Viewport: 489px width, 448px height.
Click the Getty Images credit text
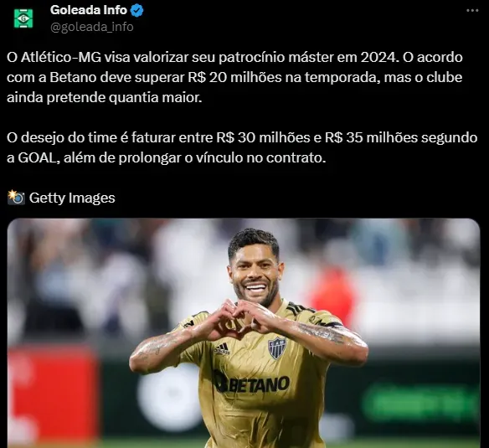pyautogui.click(x=72, y=198)
